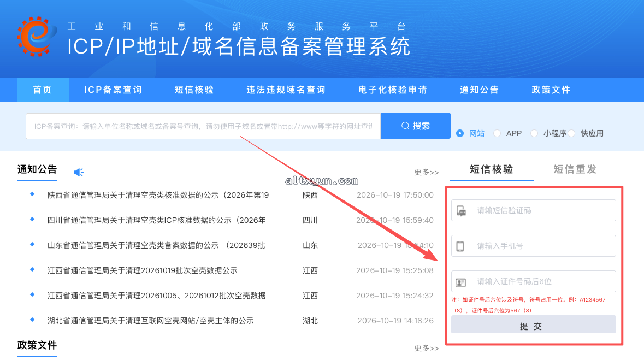Click the ID card icon
Screen dimensions: 644x360
click(x=461, y=282)
